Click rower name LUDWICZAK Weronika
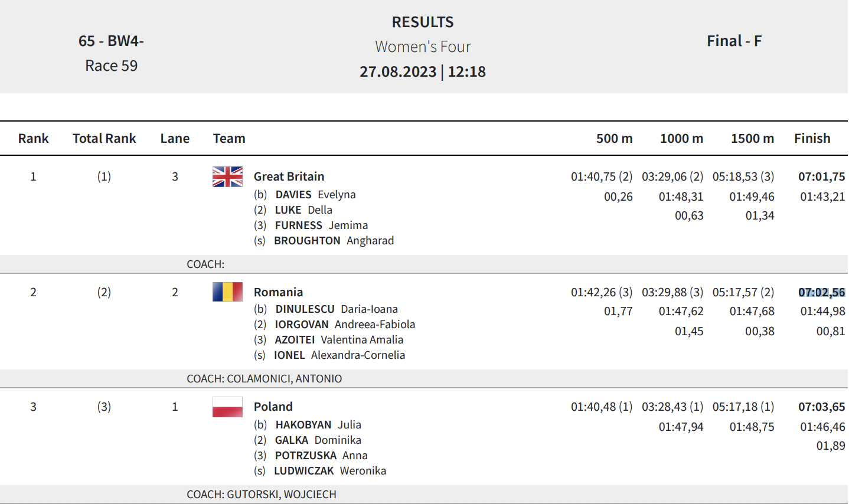The image size is (849, 504). (330, 471)
